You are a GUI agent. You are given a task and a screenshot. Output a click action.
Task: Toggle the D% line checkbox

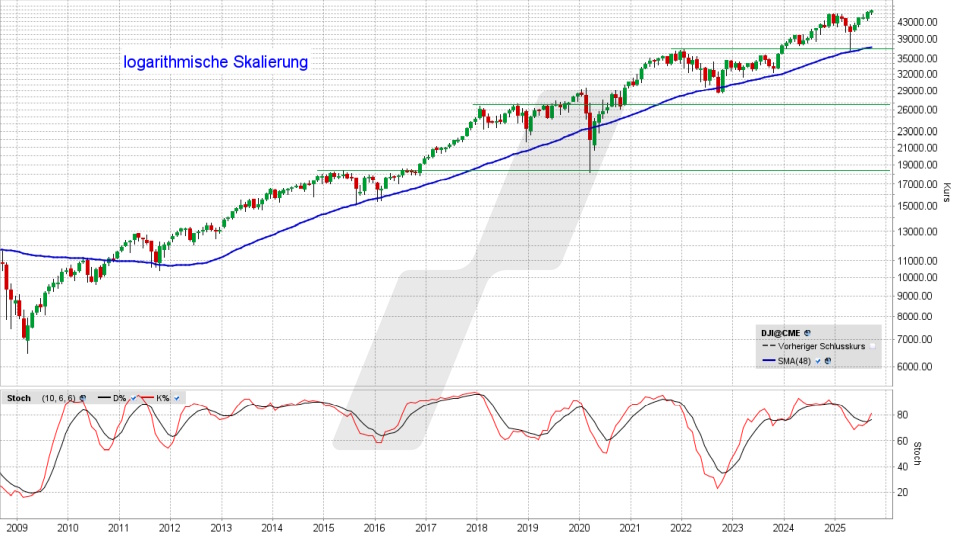point(133,398)
